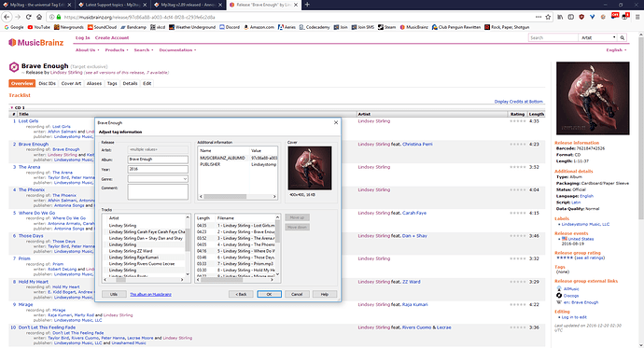Click the MusicBrainz search field

553,37
